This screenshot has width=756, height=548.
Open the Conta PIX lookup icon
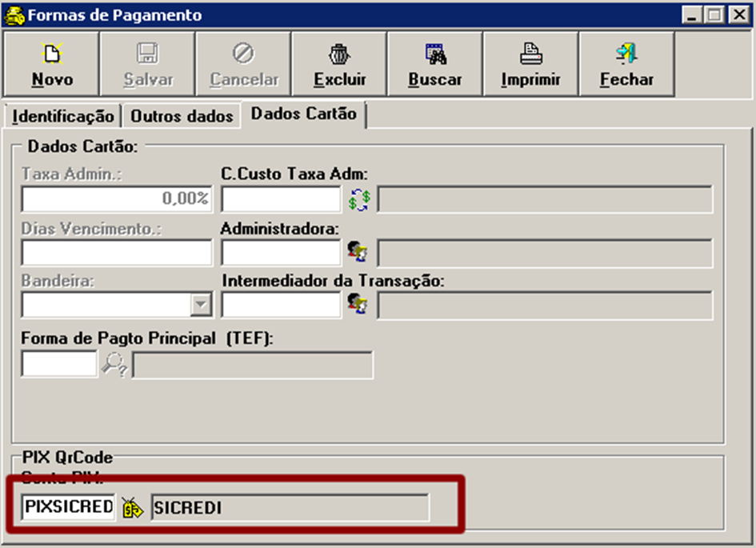click(132, 507)
